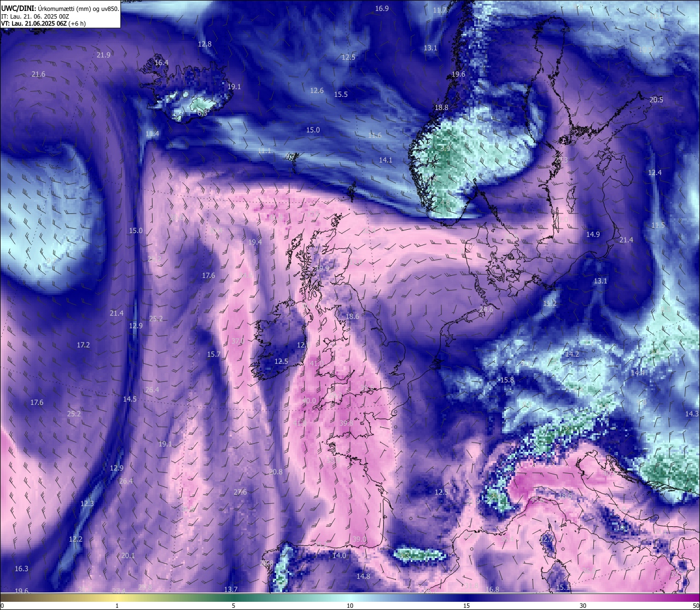Click the 15.1 value label
Image resolution: width=700 pixels, height=610 pixels.
563,588
